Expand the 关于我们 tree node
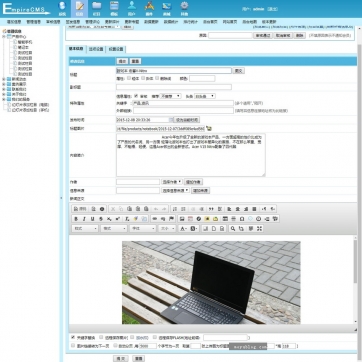Image resolution: width=362 pixels, height=362 pixels. coord(4,94)
